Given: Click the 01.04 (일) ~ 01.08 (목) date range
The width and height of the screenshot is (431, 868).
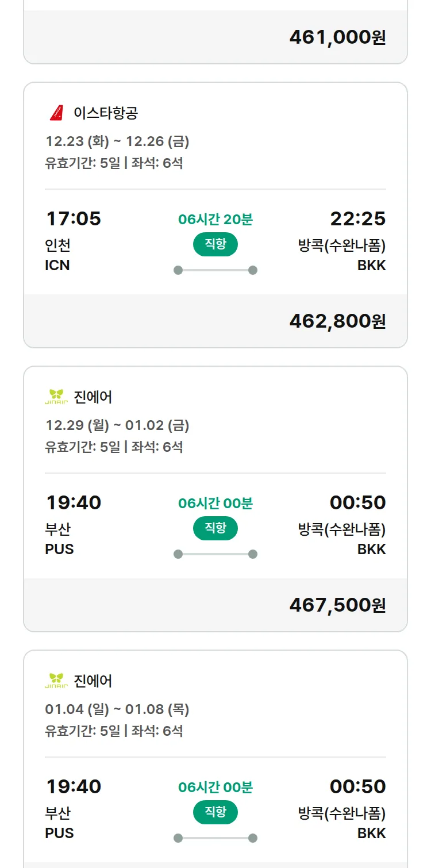Looking at the screenshot, I should point(117,709).
